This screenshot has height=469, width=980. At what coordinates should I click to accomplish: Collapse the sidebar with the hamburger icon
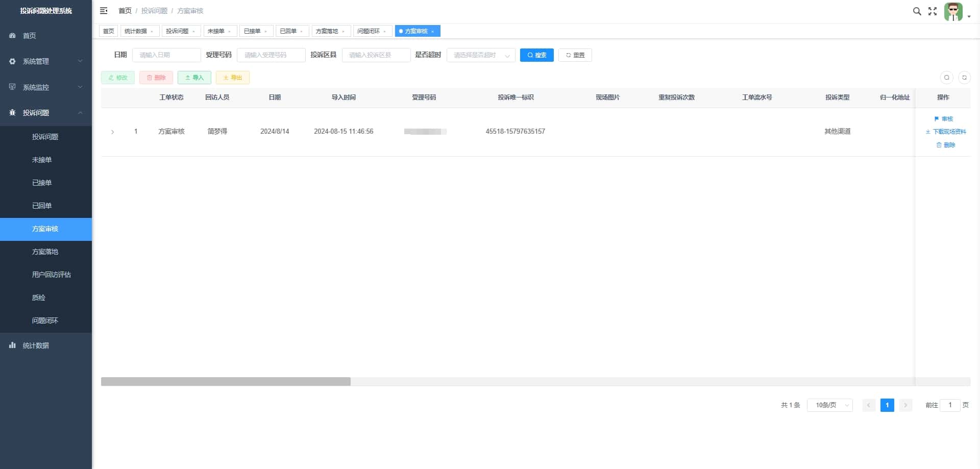coord(104,11)
